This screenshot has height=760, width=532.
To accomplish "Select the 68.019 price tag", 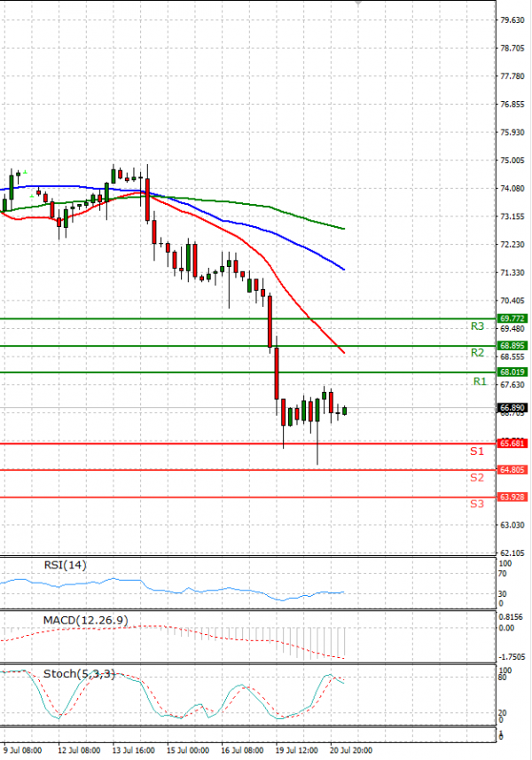I will (x=512, y=372).
